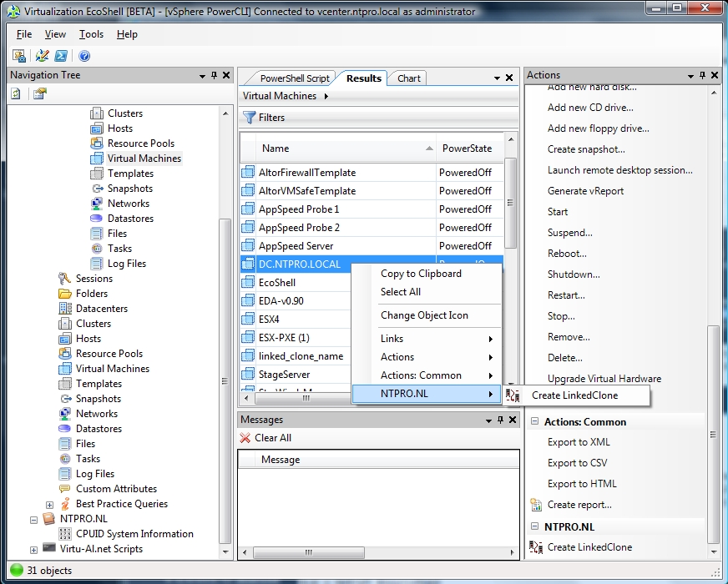728x584 pixels.
Task: Click the Shutdown... action link
Action: pyautogui.click(x=574, y=274)
